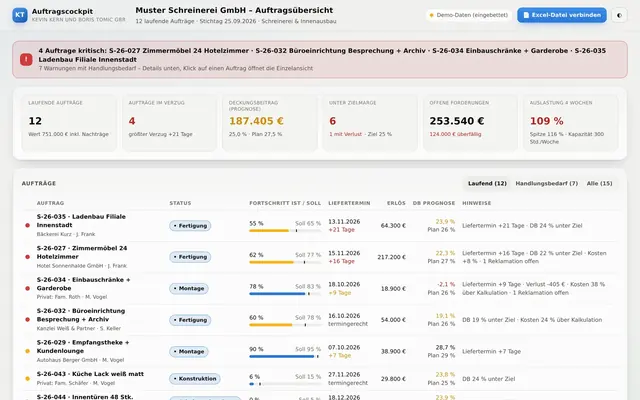Screen dimensions: 640x400
Task: Click the Auftrag column header
Action: pos(50,203)
